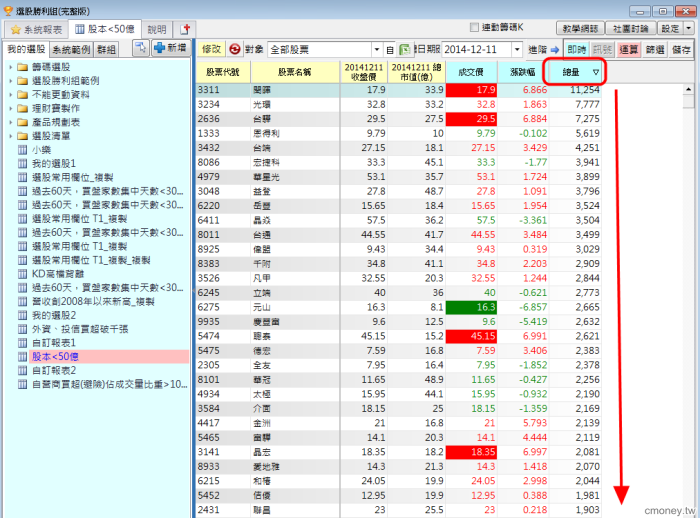This screenshot has height=518, width=700.
Task: Select the 系統範例 tab
Action: tap(71, 49)
